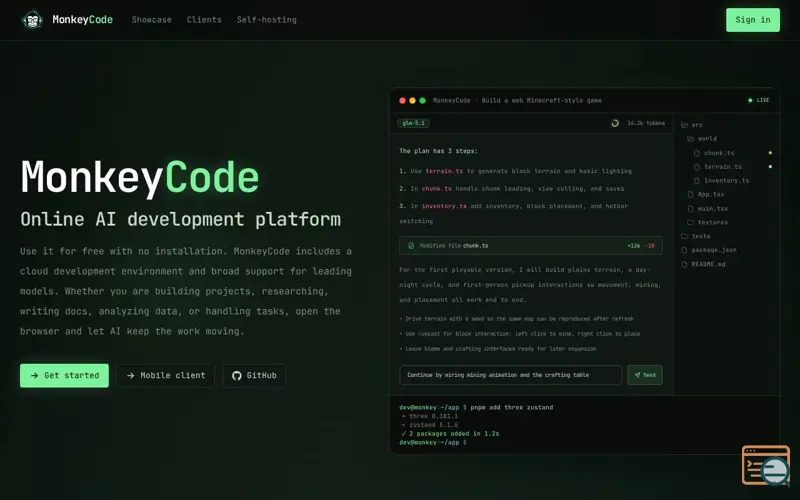The image size is (800, 500).
Task: Click the GitHub octocat icon
Action: pyautogui.click(x=237, y=376)
